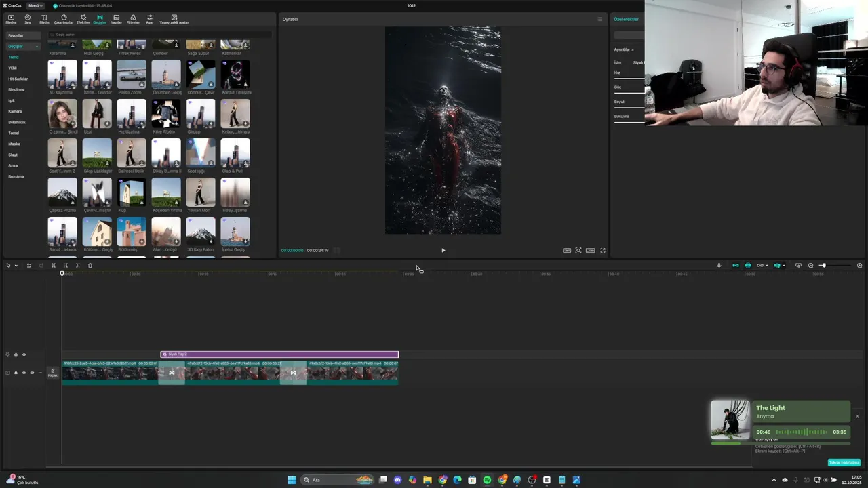Zoom in the timeline
The image size is (868, 488).
860,266
